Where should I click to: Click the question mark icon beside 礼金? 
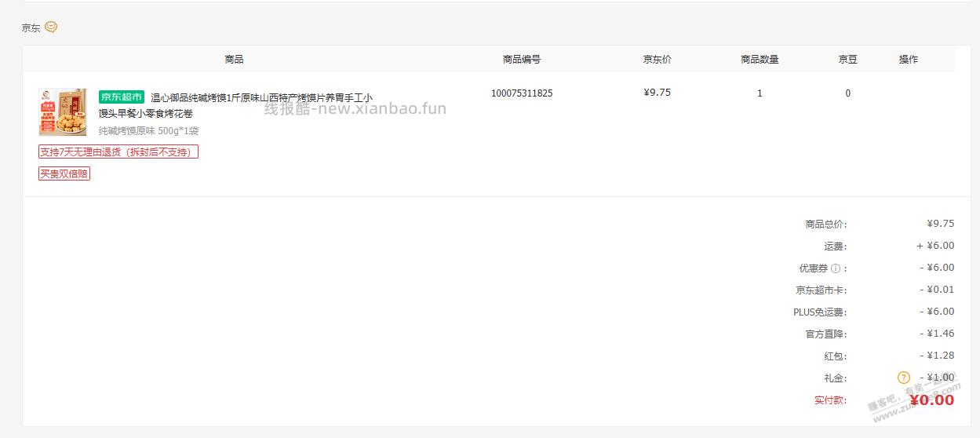coord(904,378)
